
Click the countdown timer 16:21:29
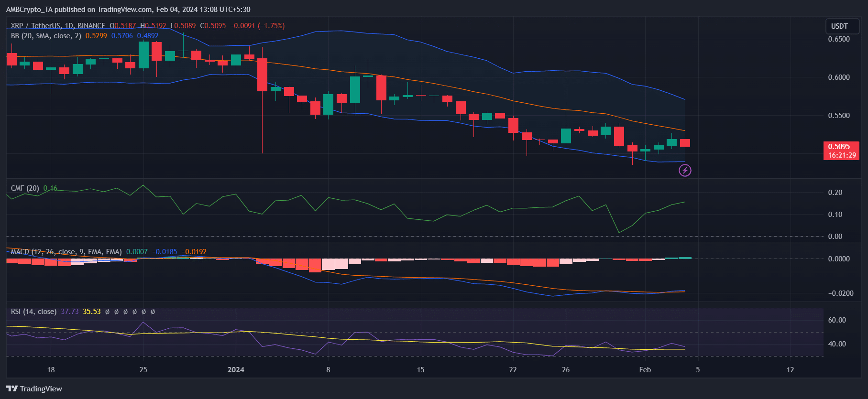842,155
